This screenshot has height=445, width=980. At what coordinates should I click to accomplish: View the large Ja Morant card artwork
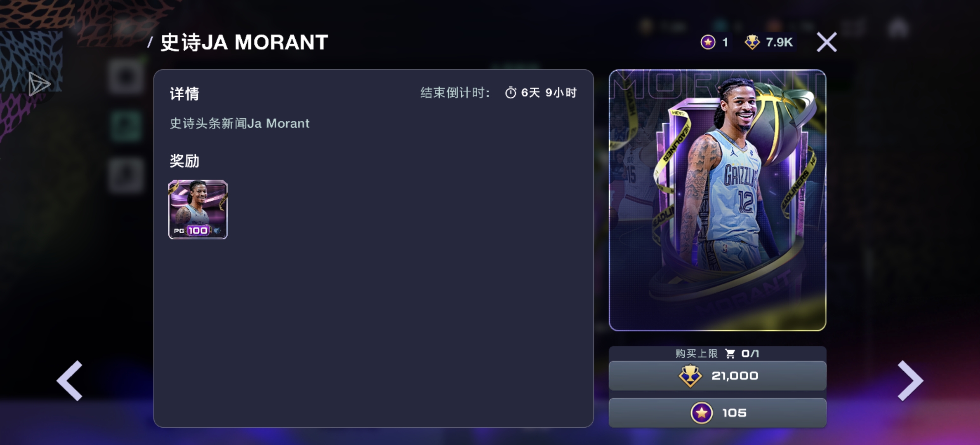point(717,200)
